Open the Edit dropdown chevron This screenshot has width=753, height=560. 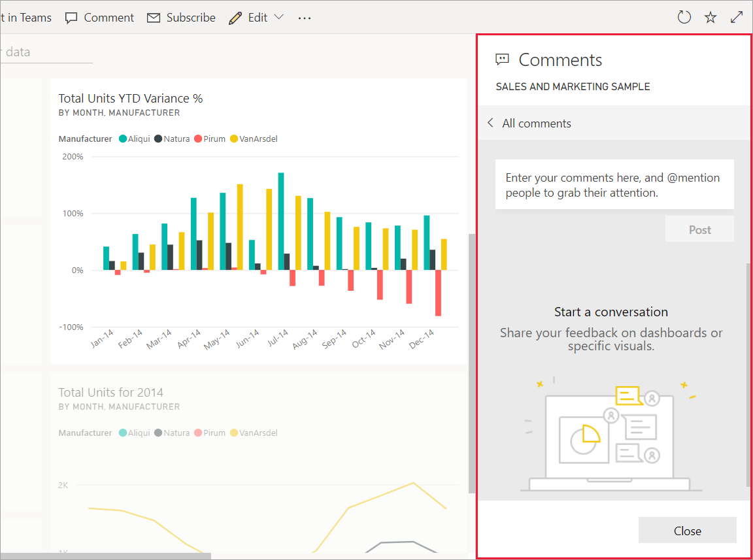point(278,18)
